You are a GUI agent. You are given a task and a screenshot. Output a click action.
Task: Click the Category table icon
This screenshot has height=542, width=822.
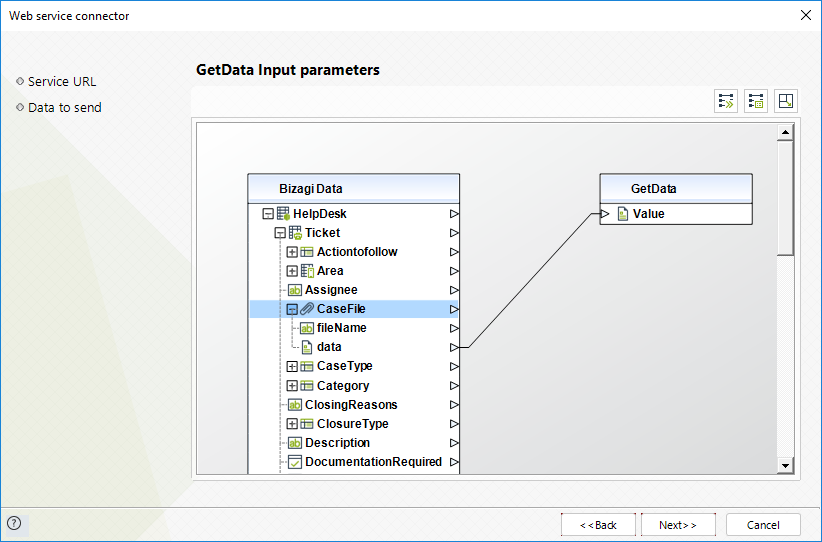(307, 386)
